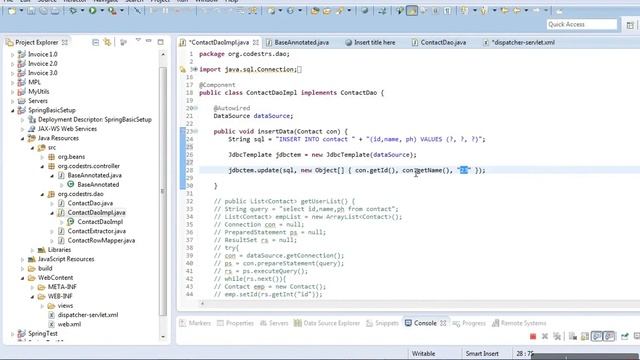
Task: Click the Debug bug icon
Action: (73, 11)
